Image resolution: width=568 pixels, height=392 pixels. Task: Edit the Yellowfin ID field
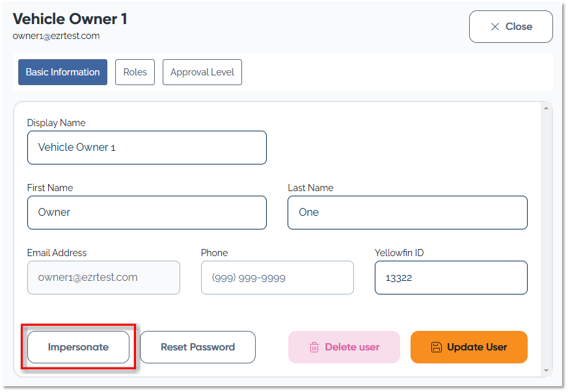pos(451,278)
